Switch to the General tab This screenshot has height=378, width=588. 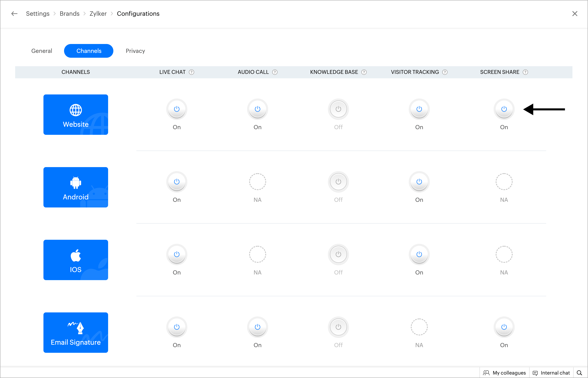(x=42, y=51)
